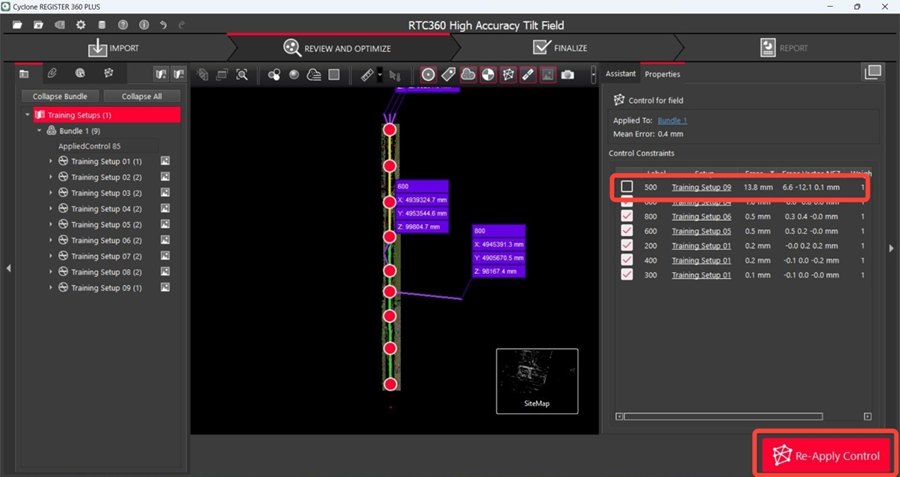Uncheck the constraint 300 checkbox
Image resolution: width=900 pixels, height=477 pixels.
tap(627, 274)
